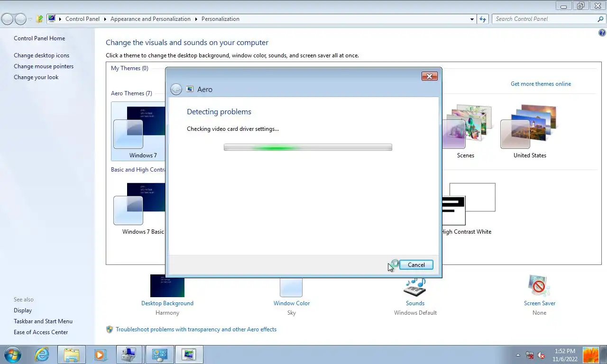The height and width of the screenshot is (364, 607).
Task: Click the muted volume tray icon
Action: (541, 355)
